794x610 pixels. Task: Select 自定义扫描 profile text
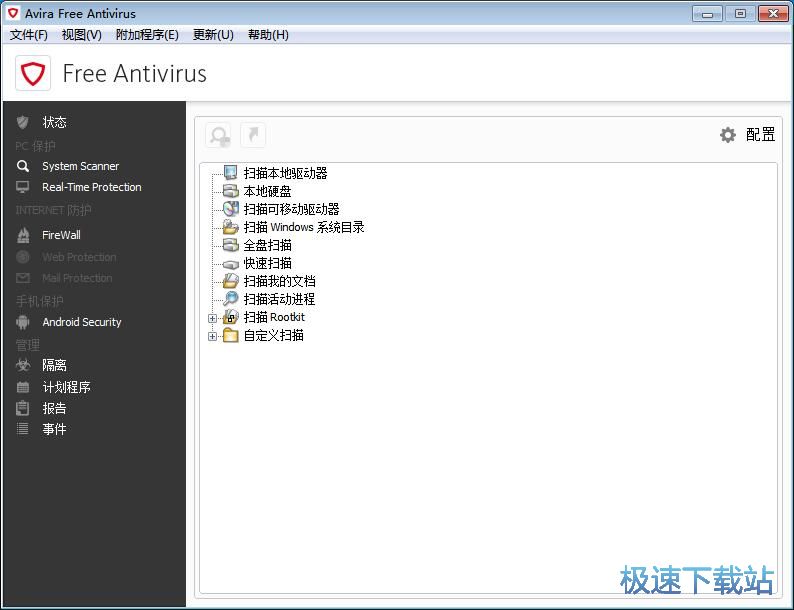tap(273, 335)
